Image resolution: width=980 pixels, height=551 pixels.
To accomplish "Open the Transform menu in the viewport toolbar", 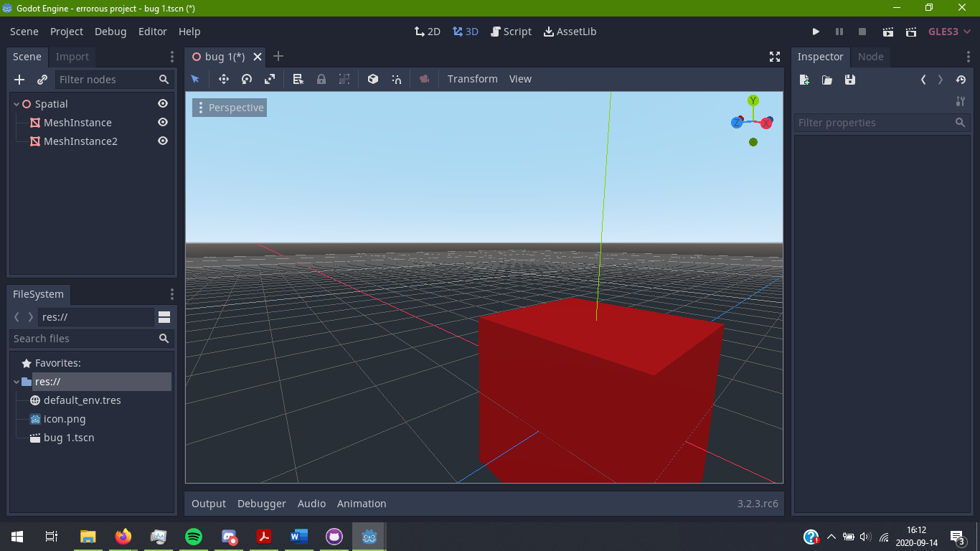I will [x=472, y=79].
